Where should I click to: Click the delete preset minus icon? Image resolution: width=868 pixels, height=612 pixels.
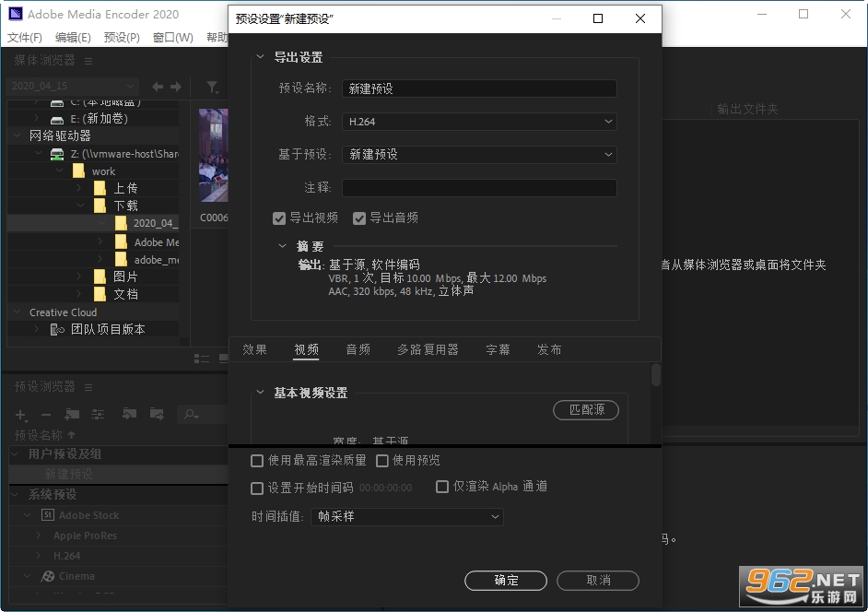pos(46,415)
